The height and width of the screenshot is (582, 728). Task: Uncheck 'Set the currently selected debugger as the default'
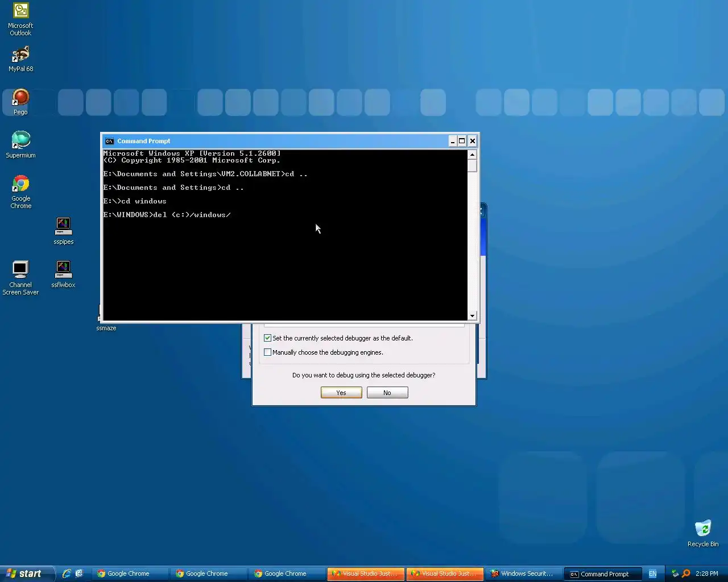click(267, 338)
